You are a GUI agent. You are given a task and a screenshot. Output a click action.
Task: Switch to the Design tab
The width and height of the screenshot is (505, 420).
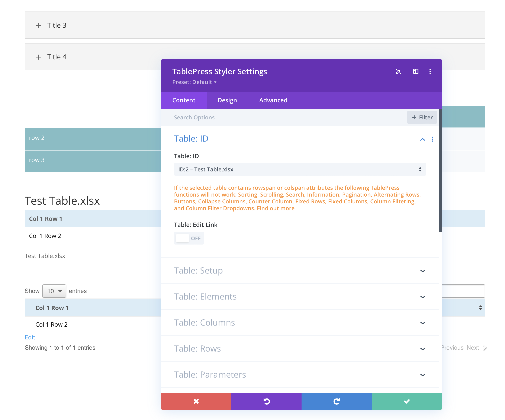(x=227, y=100)
